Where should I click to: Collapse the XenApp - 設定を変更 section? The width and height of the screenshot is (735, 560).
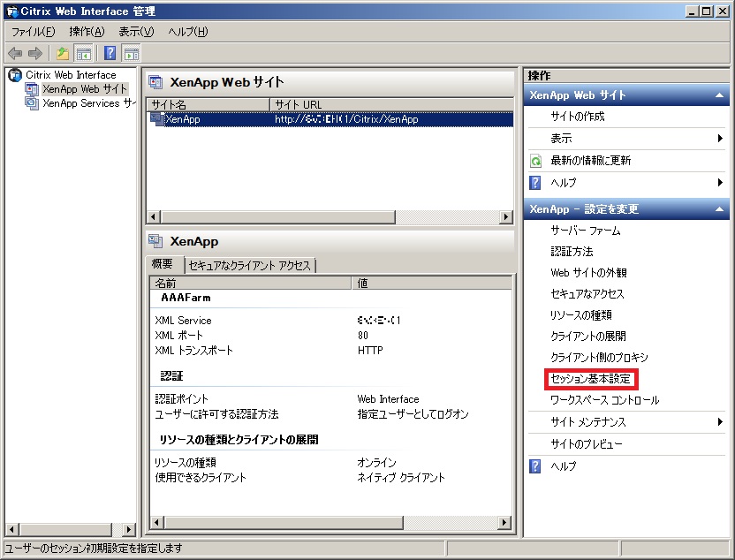click(720, 209)
